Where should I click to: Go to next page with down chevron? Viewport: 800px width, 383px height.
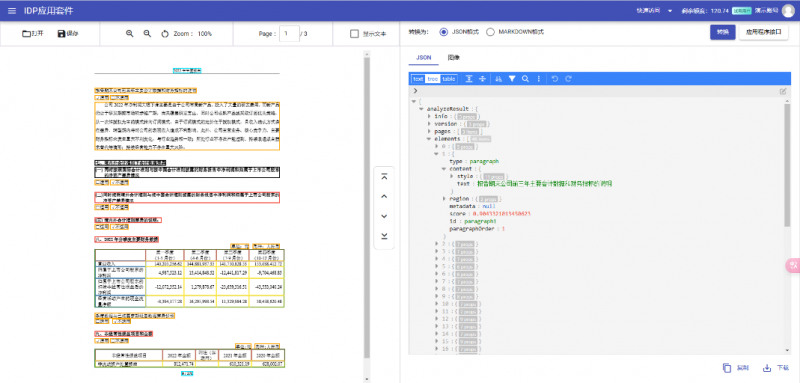click(384, 216)
